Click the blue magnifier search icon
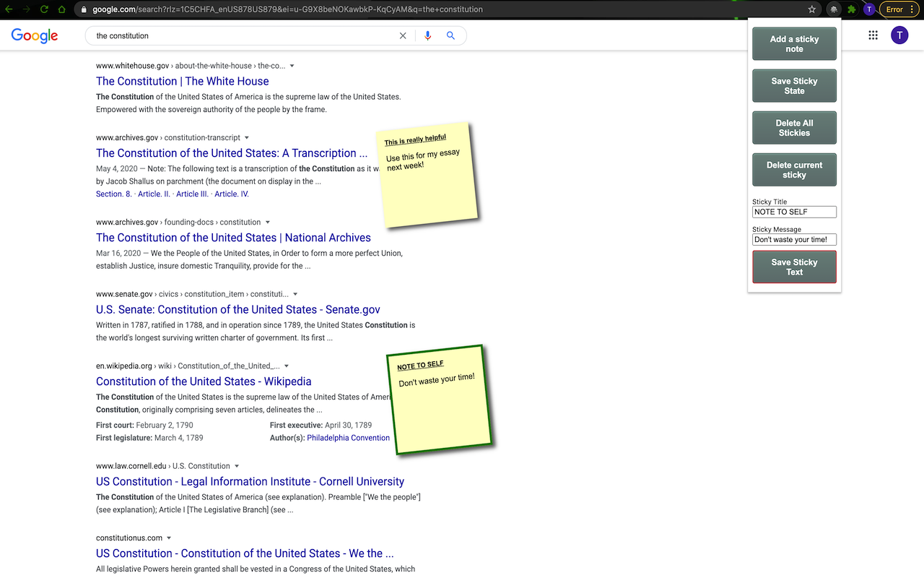 [450, 35]
